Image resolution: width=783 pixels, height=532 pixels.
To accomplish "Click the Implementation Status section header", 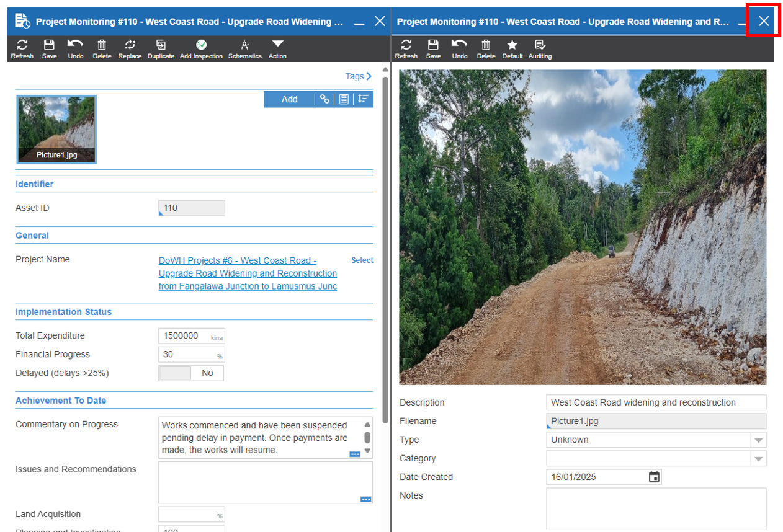I will tap(64, 312).
